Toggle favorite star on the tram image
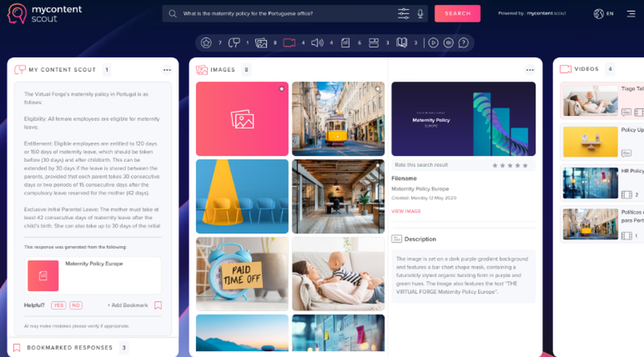Viewport: 644px width, 357px height. coord(378,88)
